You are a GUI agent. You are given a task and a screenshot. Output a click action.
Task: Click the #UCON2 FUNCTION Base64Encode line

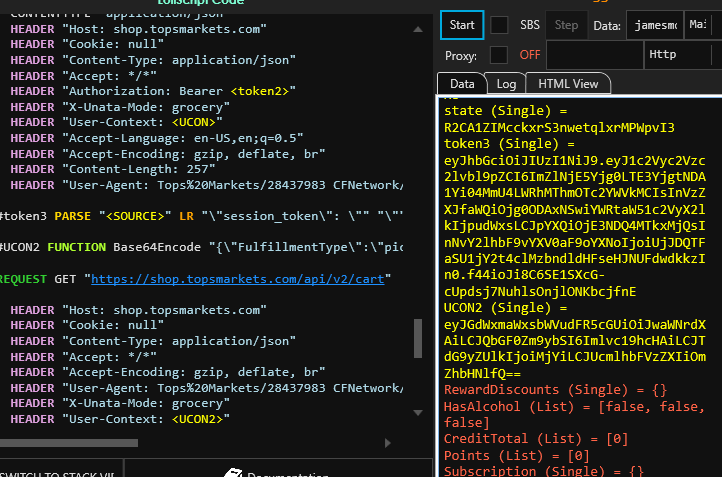coord(201,247)
